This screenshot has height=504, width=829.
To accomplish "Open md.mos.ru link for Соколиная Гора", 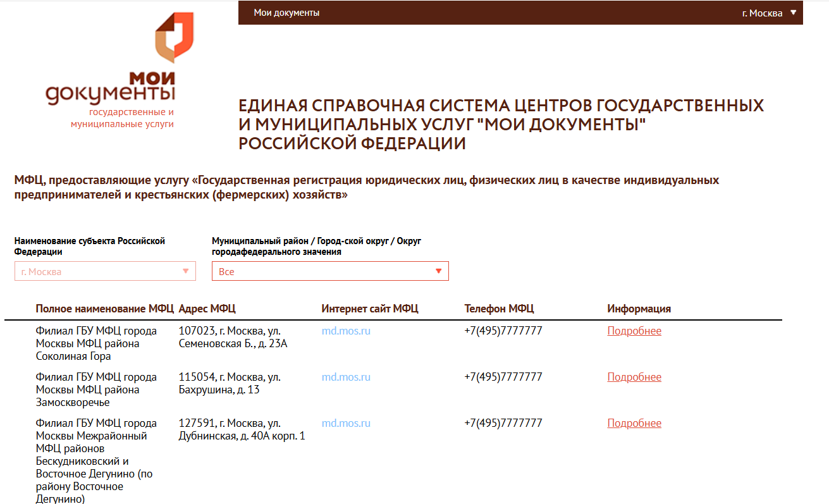I will pos(346,331).
